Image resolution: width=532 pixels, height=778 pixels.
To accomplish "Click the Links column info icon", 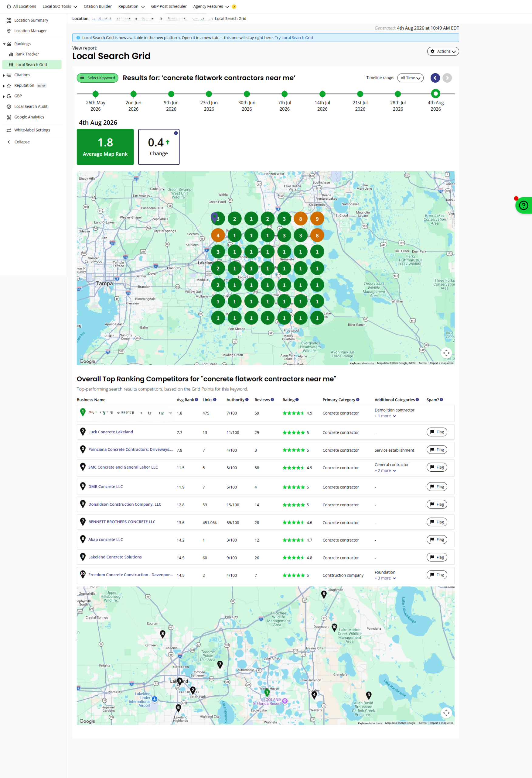I will (x=215, y=399).
